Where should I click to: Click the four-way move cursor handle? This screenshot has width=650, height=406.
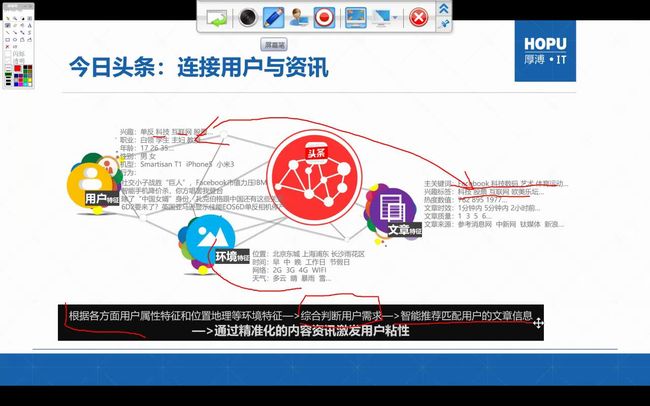point(538,323)
